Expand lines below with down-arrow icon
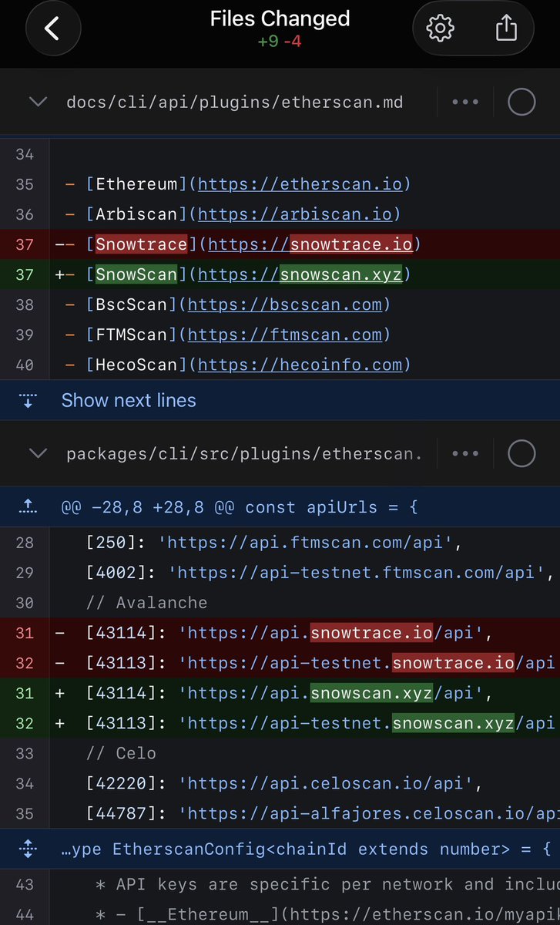Image resolution: width=560 pixels, height=925 pixels. tap(27, 401)
